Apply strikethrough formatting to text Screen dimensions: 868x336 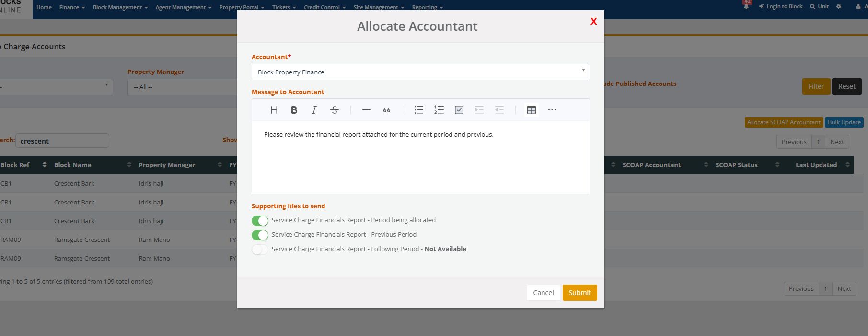[x=335, y=110]
